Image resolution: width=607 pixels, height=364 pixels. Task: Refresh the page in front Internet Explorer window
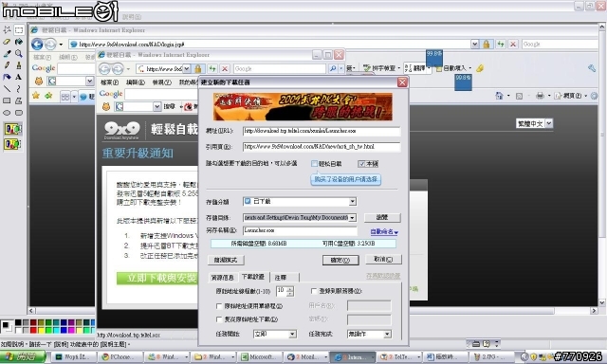(212, 69)
